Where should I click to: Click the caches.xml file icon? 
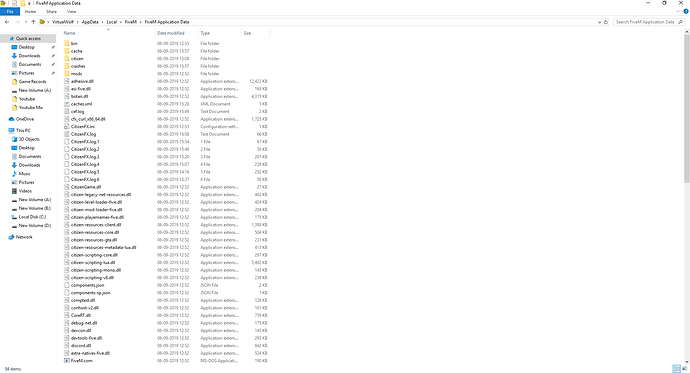click(x=67, y=104)
